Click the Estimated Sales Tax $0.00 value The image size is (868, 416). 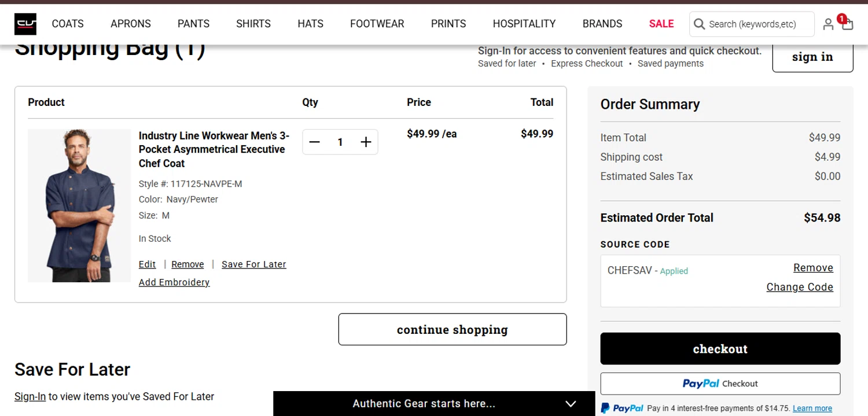[x=827, y=176]
